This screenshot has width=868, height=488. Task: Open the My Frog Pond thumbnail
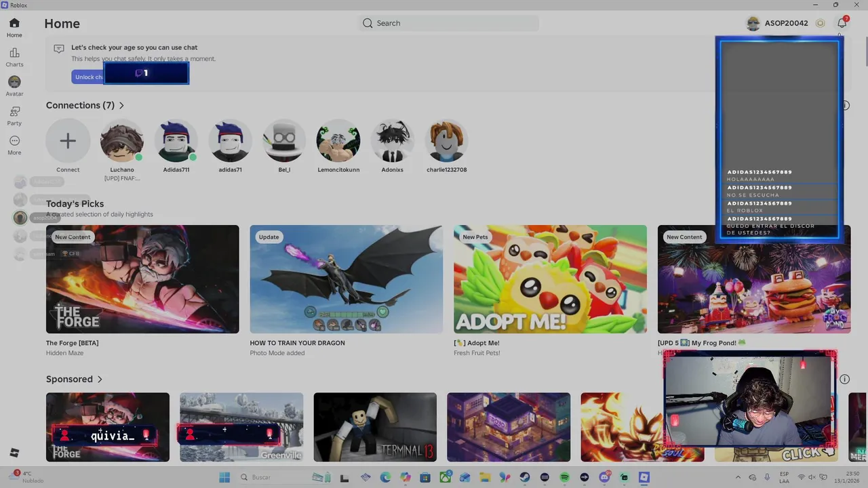point(754,279)
